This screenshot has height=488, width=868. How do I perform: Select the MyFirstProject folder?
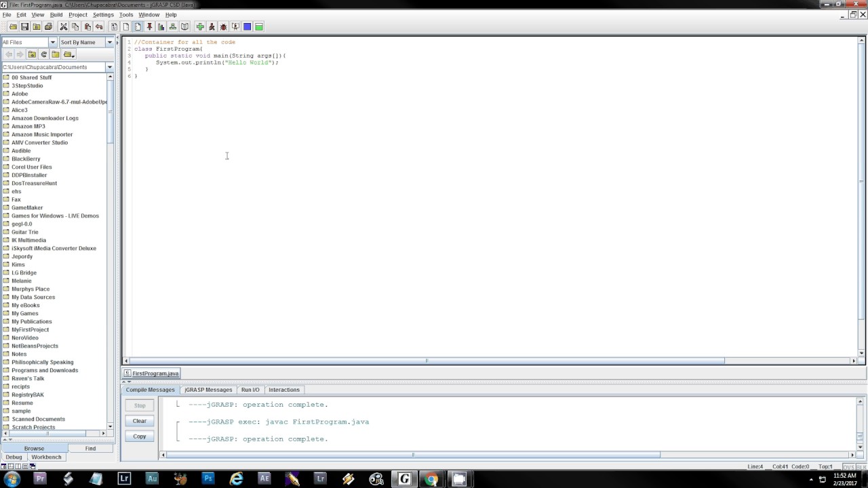click(30, 329)
